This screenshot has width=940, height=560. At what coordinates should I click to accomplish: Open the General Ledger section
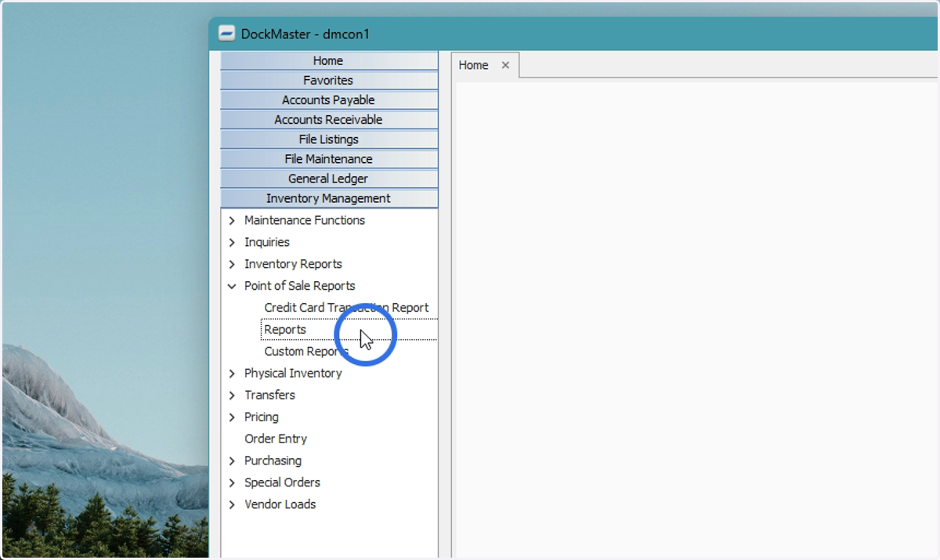point(329,178)
